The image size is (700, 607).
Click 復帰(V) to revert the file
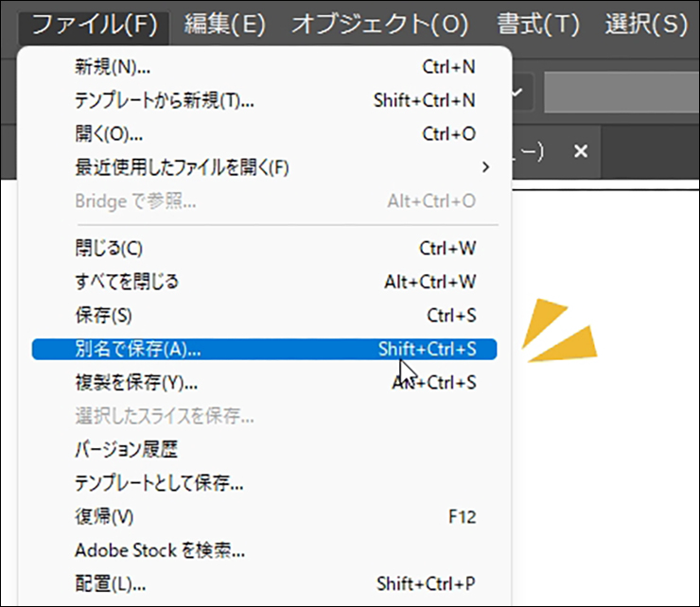(x=104, y=517)
